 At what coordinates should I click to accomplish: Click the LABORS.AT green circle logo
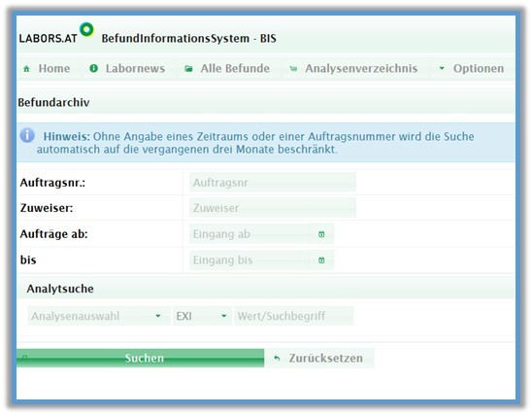click(86, 29)
